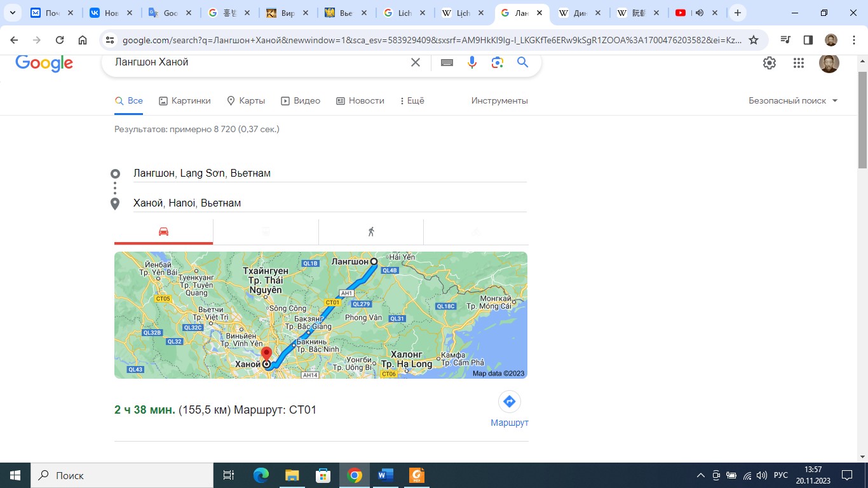The width and height of the screenshot is (868, 488).
Task: Click the blue Маршрут directions icon
Action: tap(509, 402)
